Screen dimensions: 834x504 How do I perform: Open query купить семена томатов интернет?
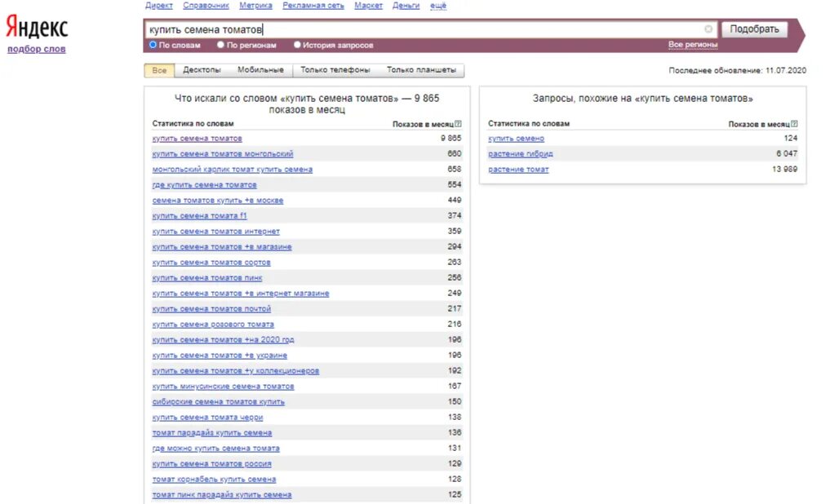coord(216,232)
